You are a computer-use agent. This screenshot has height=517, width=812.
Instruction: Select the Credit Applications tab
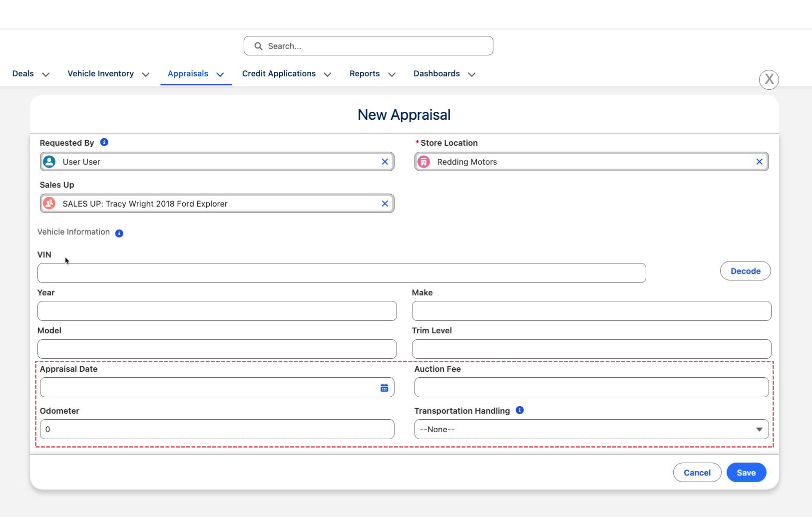click(x=279, y=73)
